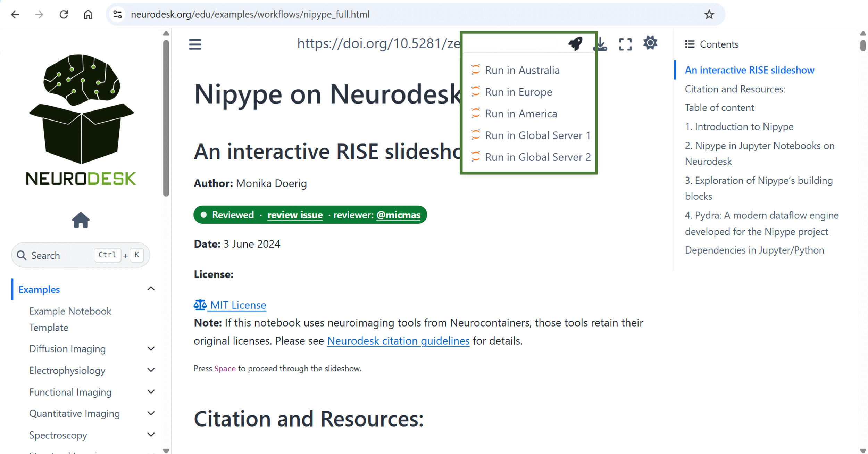Image resolution: width=868 pixels, height=454 pixels.
Task: Click the Jupyter icon beside Run in America
Action: [x=476, y=113]
